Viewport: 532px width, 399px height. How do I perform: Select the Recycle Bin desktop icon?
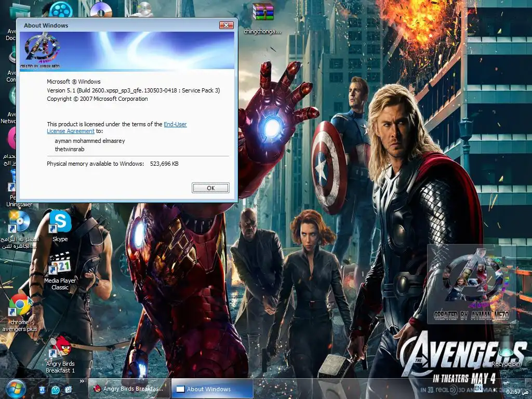coord(506,351)
